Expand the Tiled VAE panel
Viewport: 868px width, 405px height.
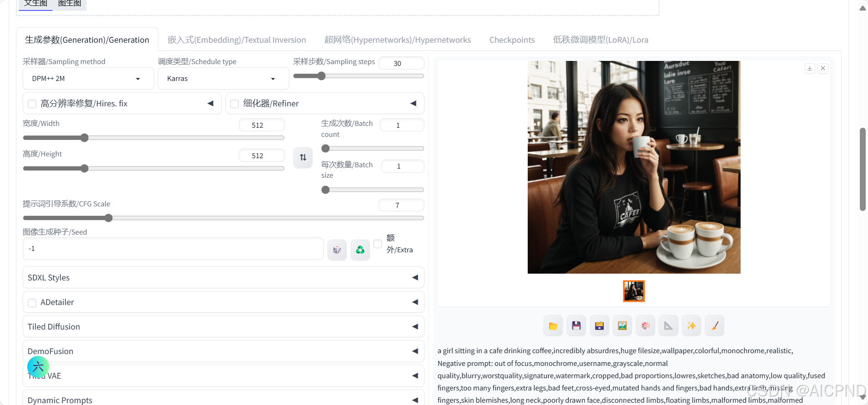coord(223,376)
